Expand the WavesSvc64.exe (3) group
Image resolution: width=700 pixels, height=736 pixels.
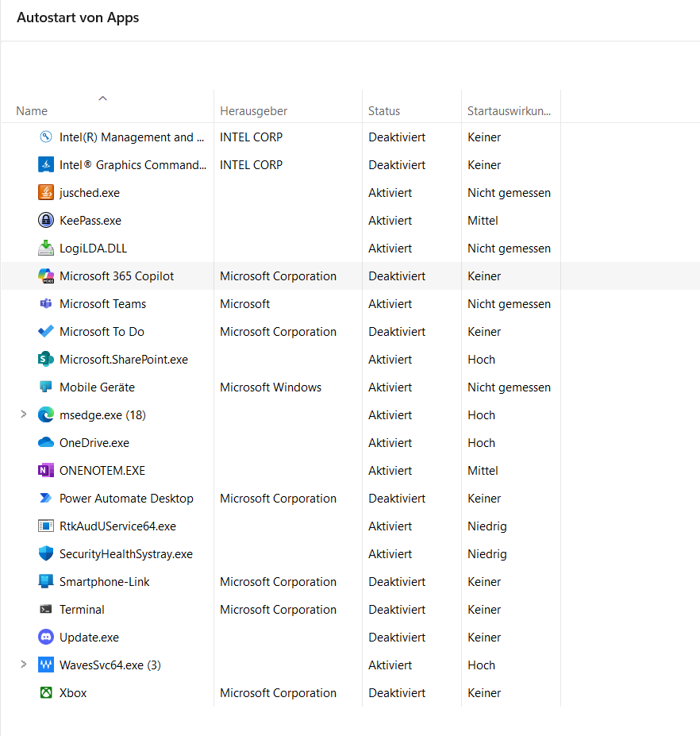click(x=24, y=665)
